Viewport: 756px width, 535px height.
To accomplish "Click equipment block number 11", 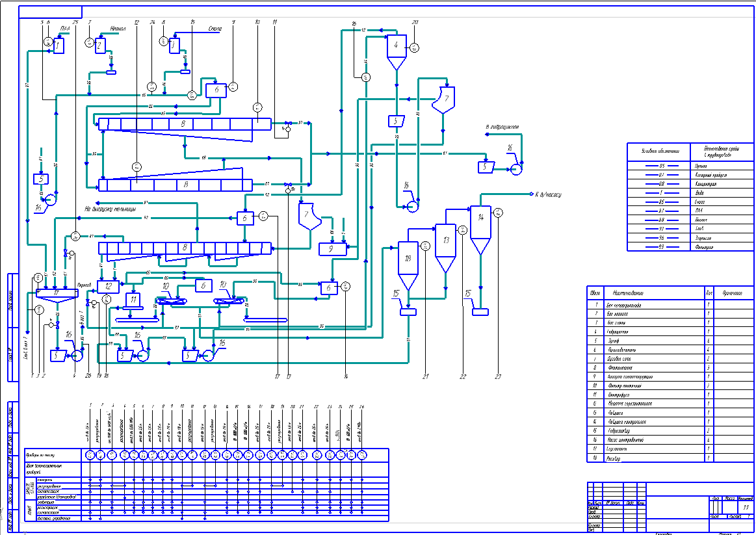I will (133, 301).
